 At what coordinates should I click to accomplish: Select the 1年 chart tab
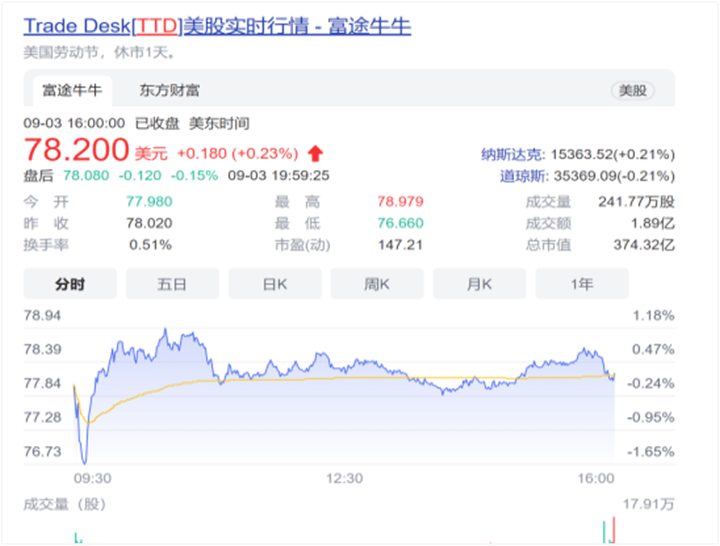[582, 284]
